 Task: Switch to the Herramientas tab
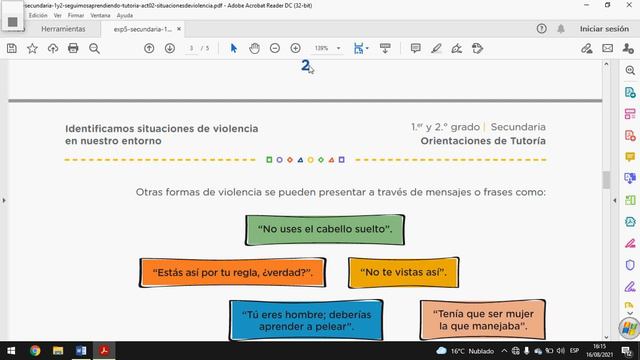click(x=63, y=29)
